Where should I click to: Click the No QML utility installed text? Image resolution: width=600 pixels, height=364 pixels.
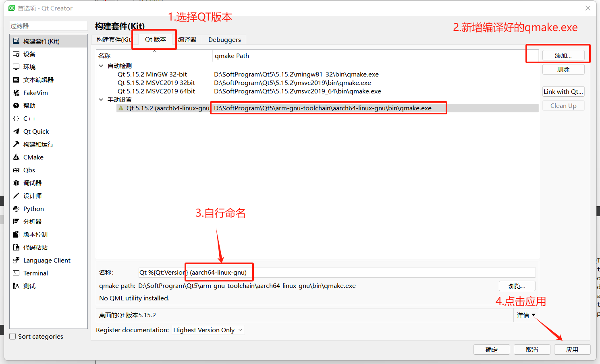tap(134, 298)
